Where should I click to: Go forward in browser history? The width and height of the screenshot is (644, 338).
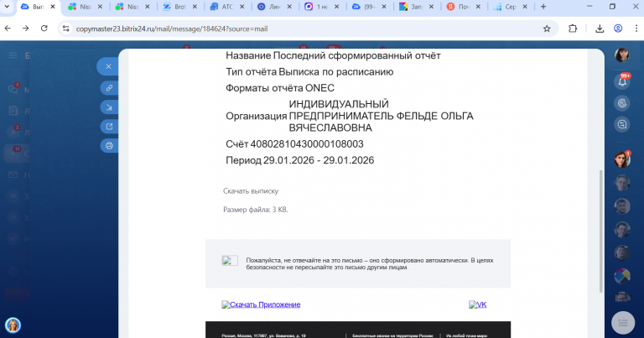coord(26,29)
